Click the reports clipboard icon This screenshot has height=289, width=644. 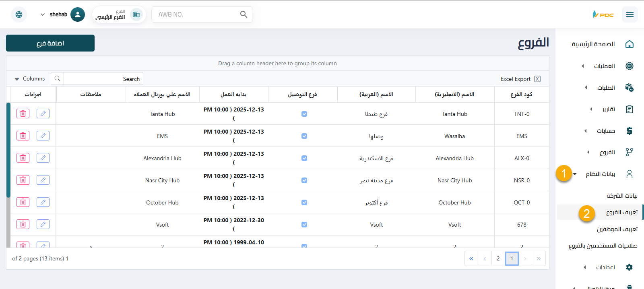pos(630,109)
